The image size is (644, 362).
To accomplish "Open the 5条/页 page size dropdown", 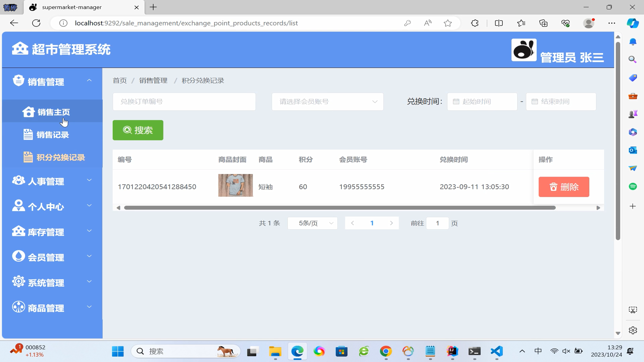I will [312, 223].
